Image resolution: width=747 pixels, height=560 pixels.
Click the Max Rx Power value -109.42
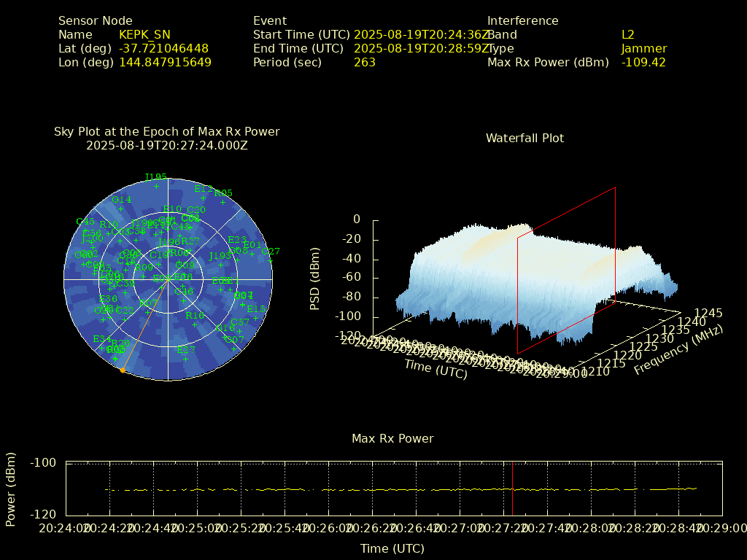pos(643,62)
